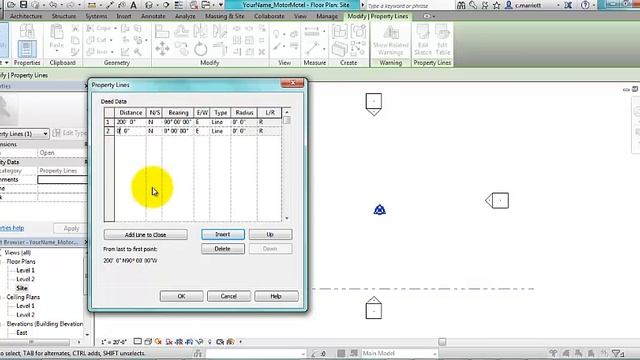Screen dimensions: 640x360
Task: Select the Move tool cross-arrows icon
Action: pyautogui.click(x=162, y=49)
